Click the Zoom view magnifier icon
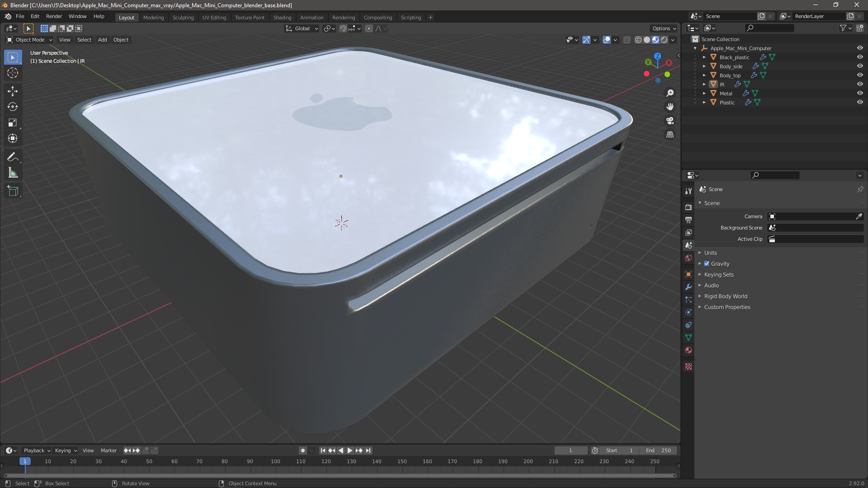This screenshot has width=868, height=488. pyautogui.click(x=670, y=93)
